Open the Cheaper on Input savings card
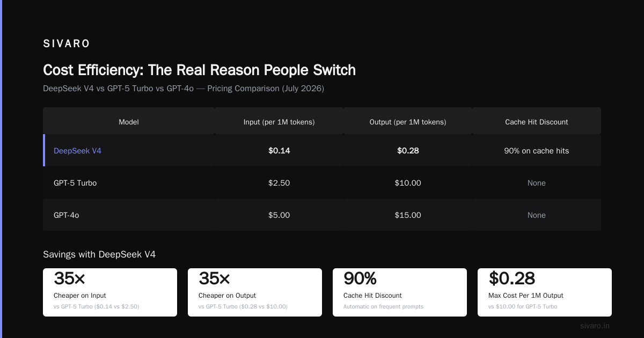 pos(110,292)
